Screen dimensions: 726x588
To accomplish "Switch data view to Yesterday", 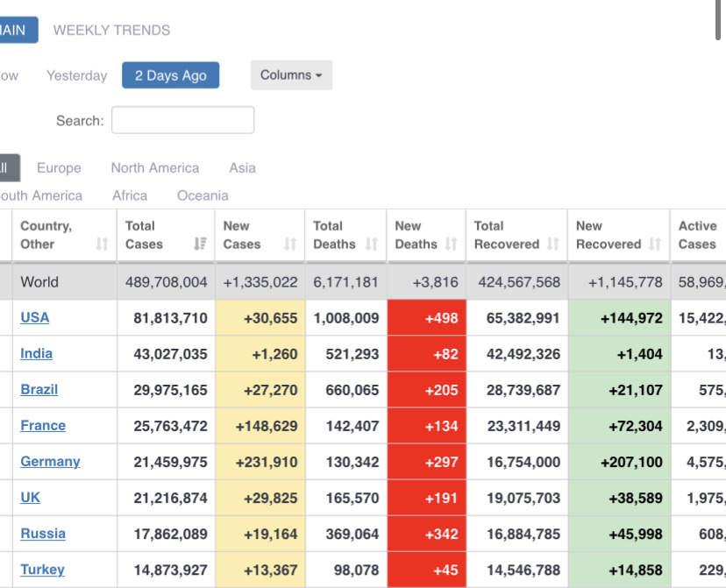I will click(x=77, y=75).
